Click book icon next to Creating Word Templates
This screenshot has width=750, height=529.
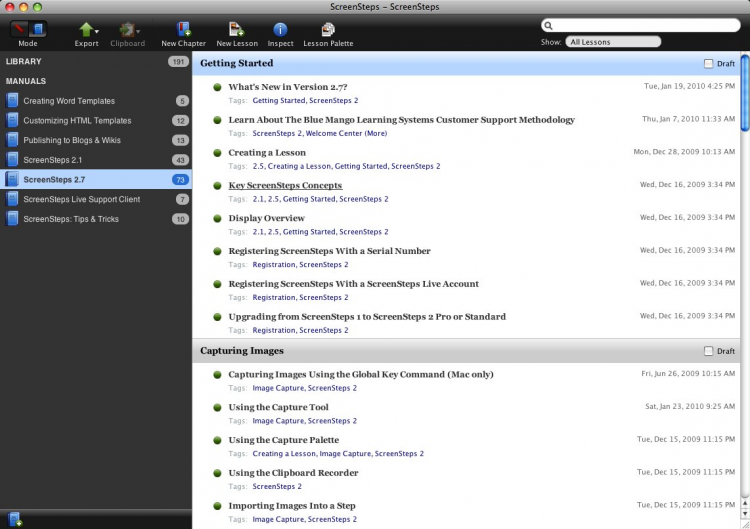12,100
